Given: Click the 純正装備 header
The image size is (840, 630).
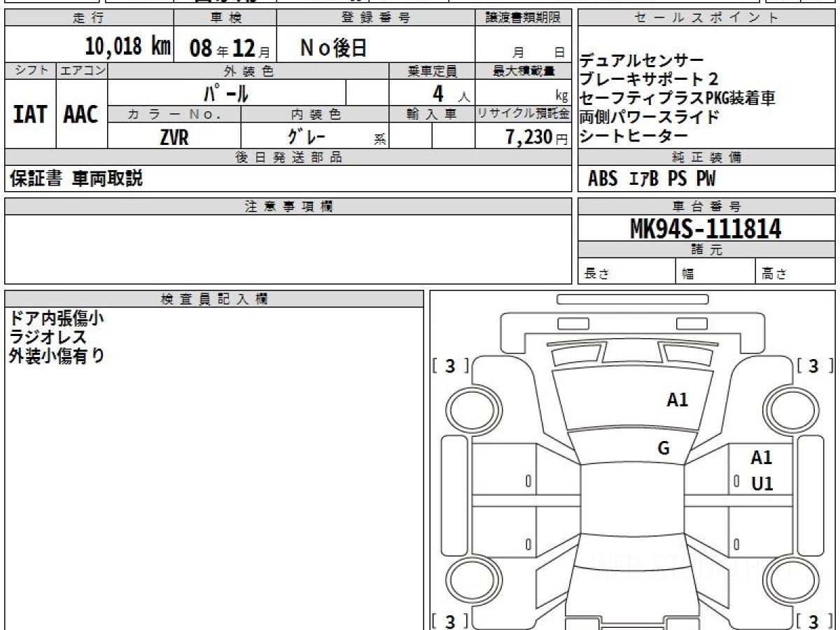Looking at the screenshot, I should [706, 157].
